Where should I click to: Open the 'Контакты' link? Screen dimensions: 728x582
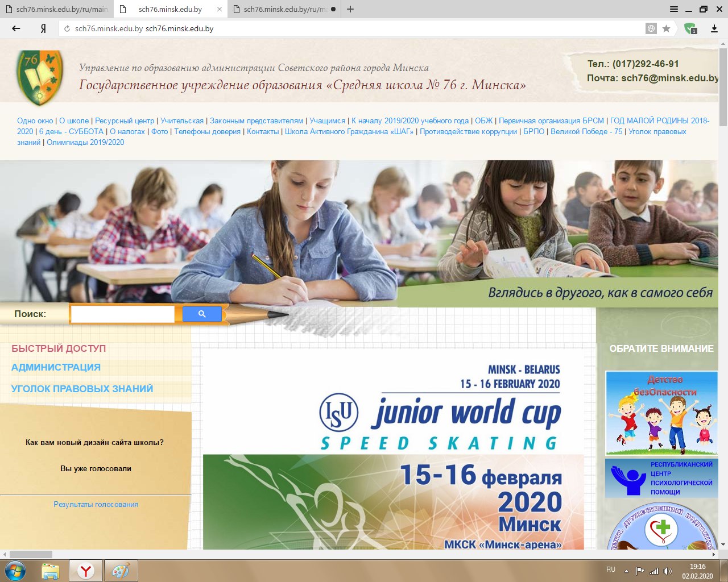click(263, 131)
